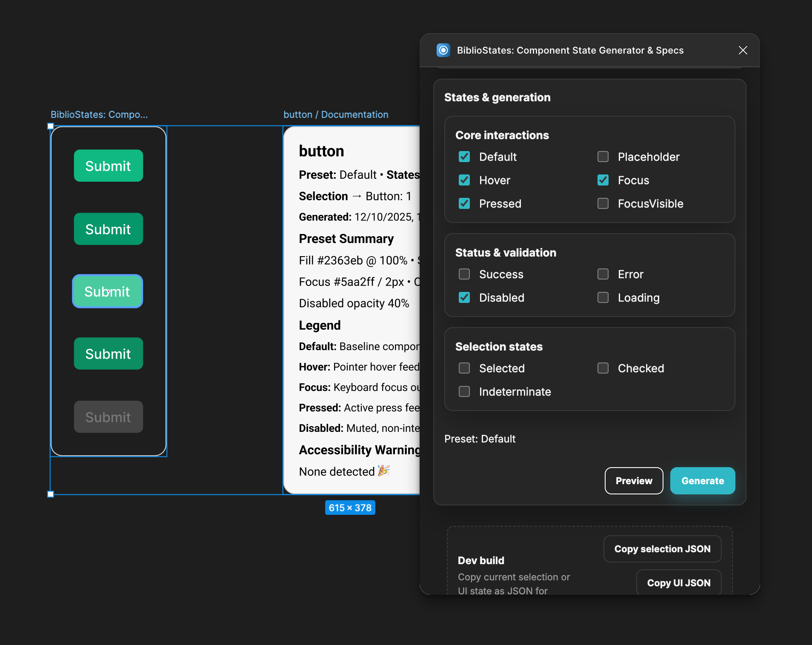Screen dimensions: 812x645
Task: Enable the Selected selection state
Action: (x=464, y=368)
